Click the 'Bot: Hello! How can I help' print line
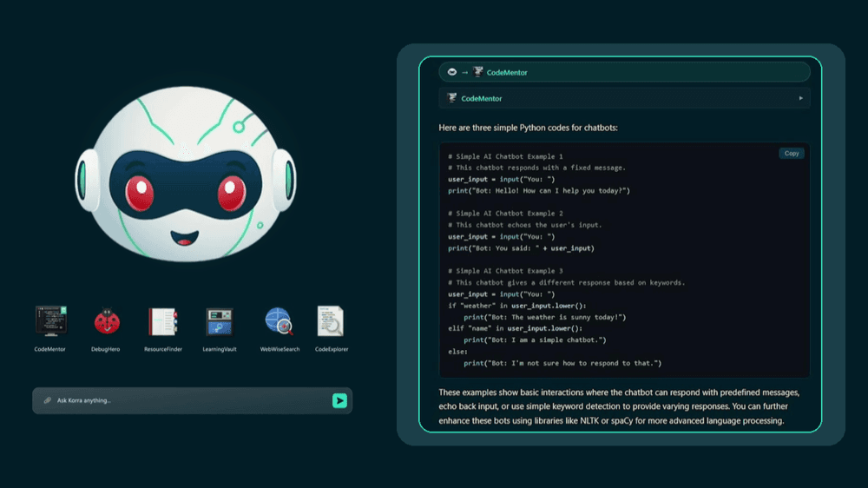868x488 pixels. point(539,190)
